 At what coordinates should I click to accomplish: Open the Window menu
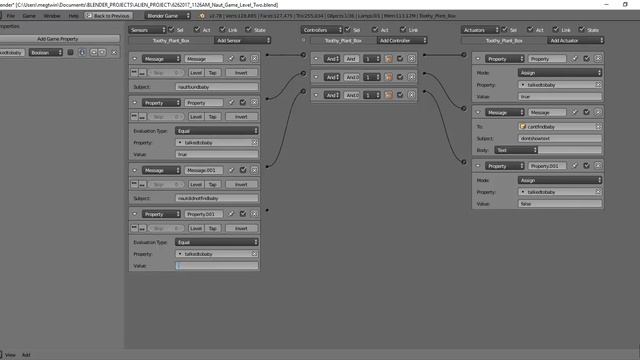tap(52, 16)
